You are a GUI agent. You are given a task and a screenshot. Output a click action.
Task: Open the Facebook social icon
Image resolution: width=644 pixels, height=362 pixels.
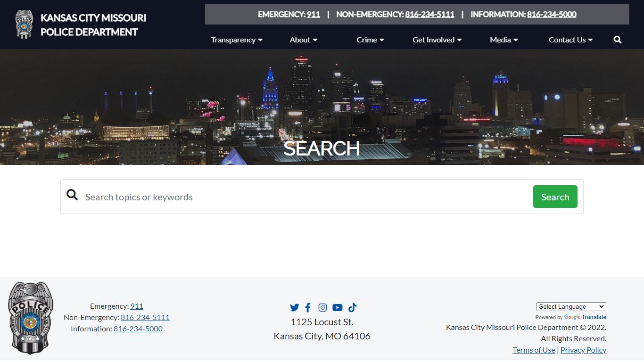point(308,308)
